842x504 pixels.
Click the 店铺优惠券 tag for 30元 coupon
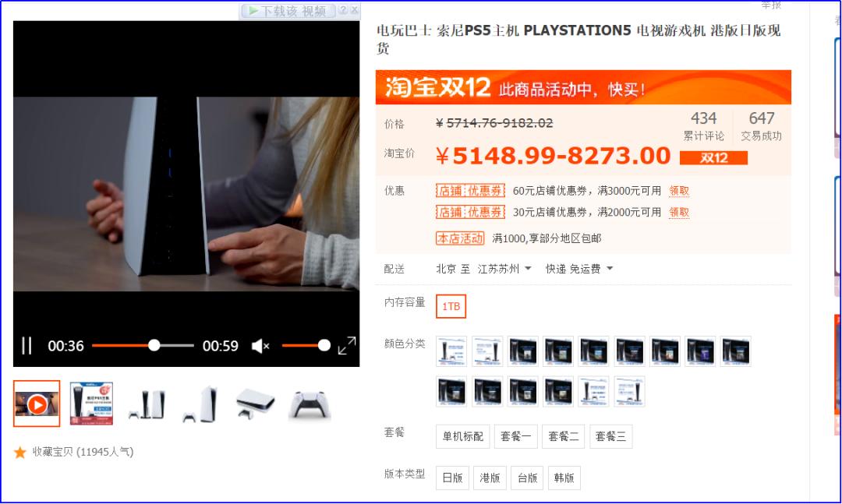470,212
